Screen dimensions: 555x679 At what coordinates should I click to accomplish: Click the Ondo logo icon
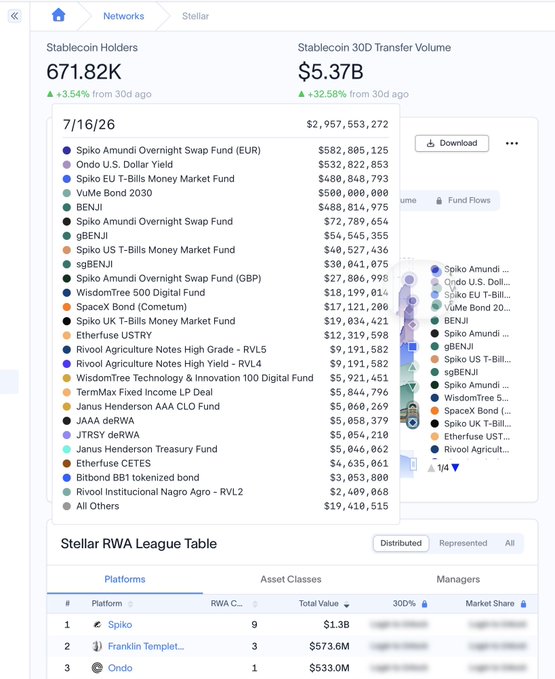pyautogui.click(x=97, y=668)
